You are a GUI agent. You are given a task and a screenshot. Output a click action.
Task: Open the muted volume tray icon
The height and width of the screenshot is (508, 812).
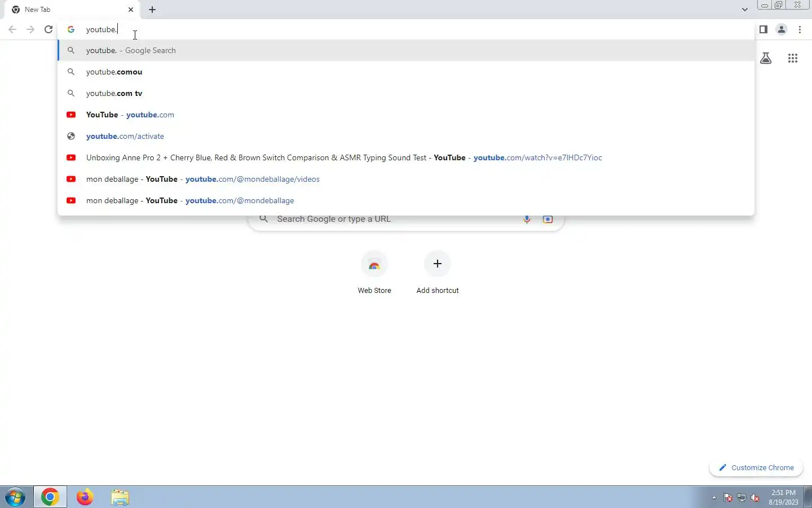(x=755, y=497)
